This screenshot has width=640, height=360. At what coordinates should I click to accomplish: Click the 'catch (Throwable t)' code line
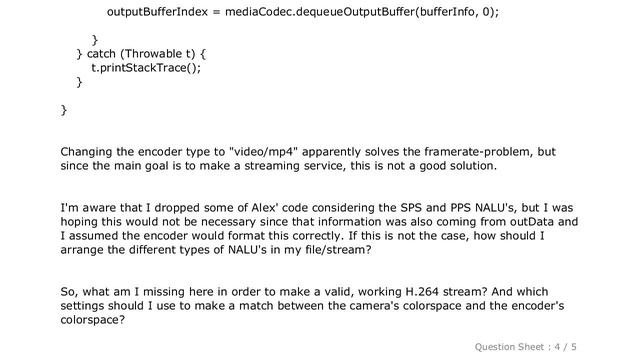point(141,54)
